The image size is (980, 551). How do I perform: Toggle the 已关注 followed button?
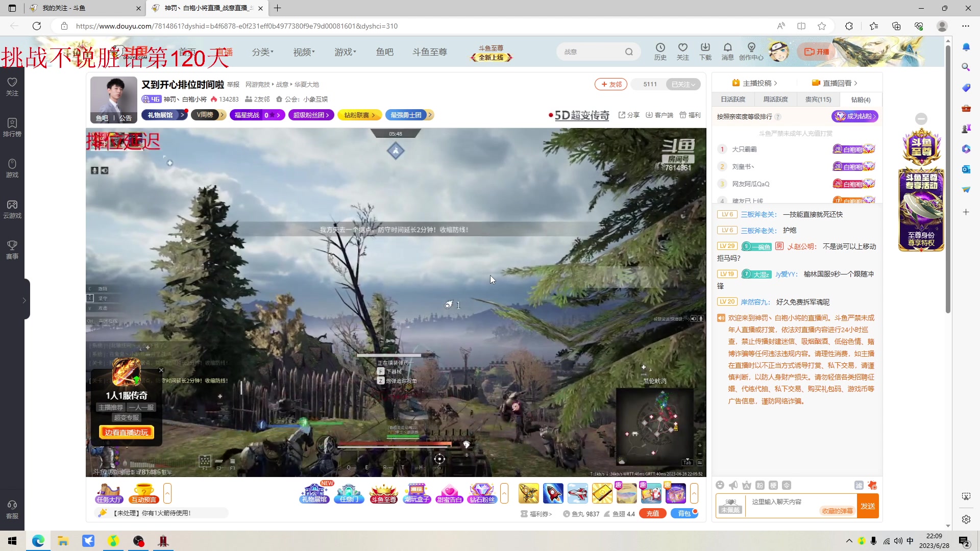point(683,84)
